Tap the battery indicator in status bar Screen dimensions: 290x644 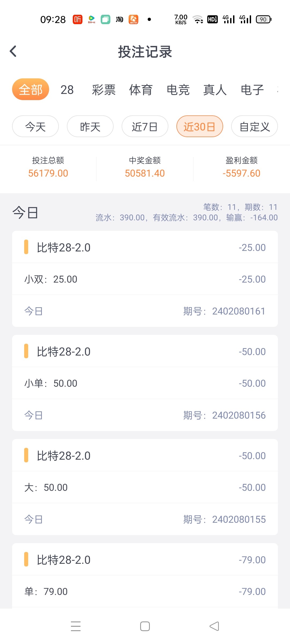[x=263, y=19]
